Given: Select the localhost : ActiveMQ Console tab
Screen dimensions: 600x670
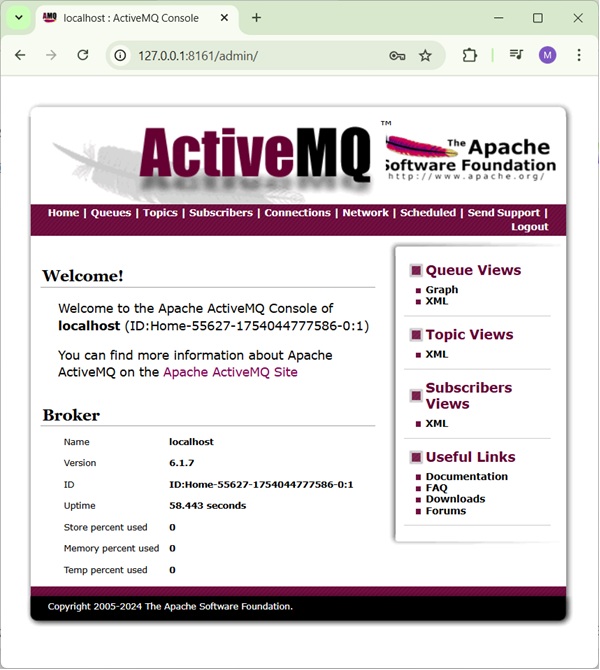Looking at the screenshot, I should click(131, 18).
